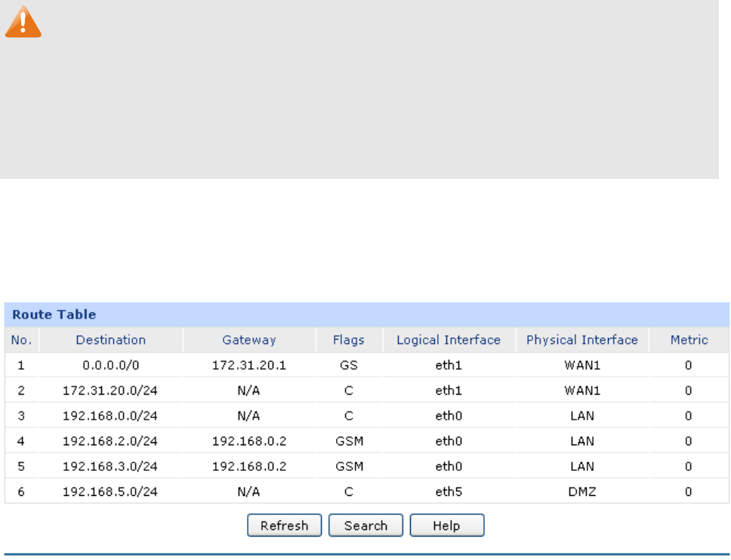Click eth0 in row 3
The height and width of the screenshot is (560, 731).
tap(449, 416)
